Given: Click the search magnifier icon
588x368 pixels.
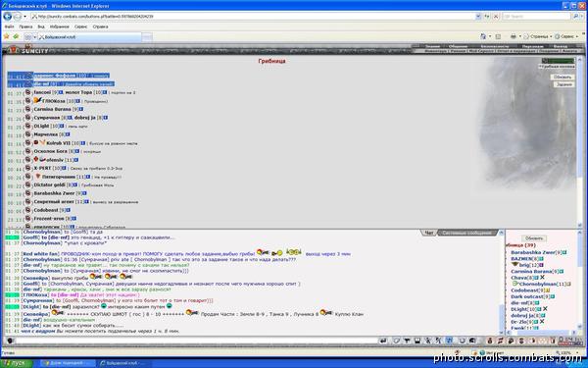Looking at the screenshot, I should [x=575, y=16].
